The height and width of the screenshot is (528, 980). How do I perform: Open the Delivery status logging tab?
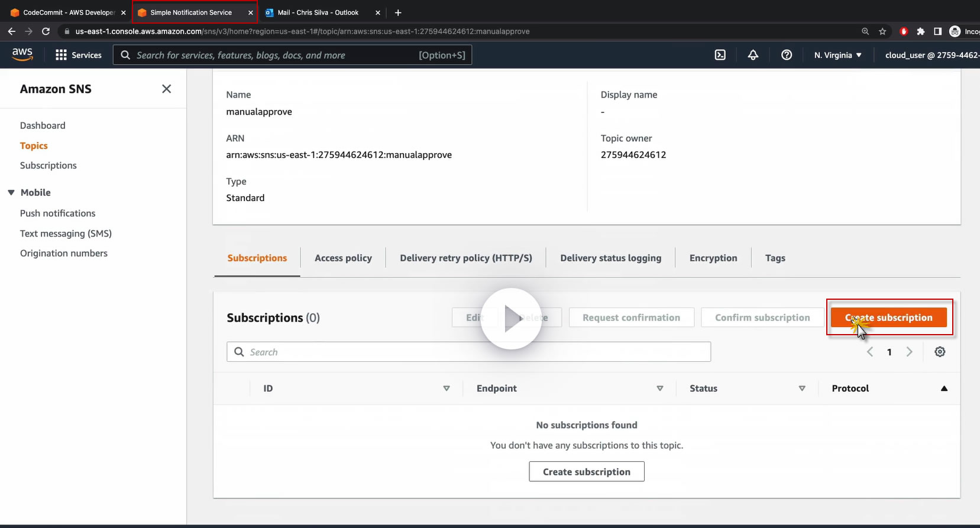(x=611, y=258)
